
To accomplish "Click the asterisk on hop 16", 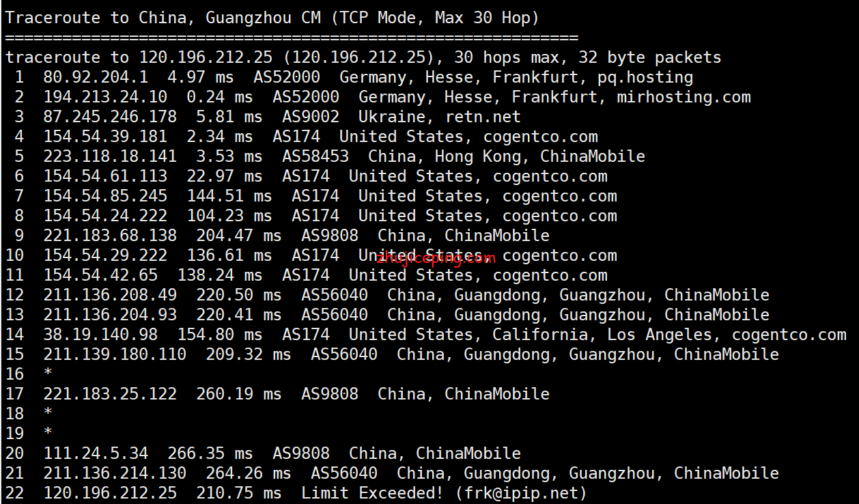I will (48, 374).
